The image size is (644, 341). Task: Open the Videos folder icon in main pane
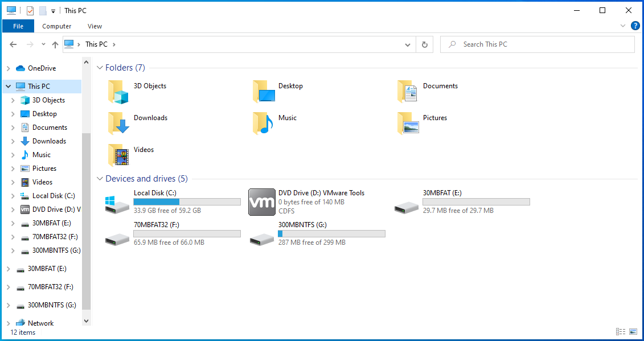(118, 155)
